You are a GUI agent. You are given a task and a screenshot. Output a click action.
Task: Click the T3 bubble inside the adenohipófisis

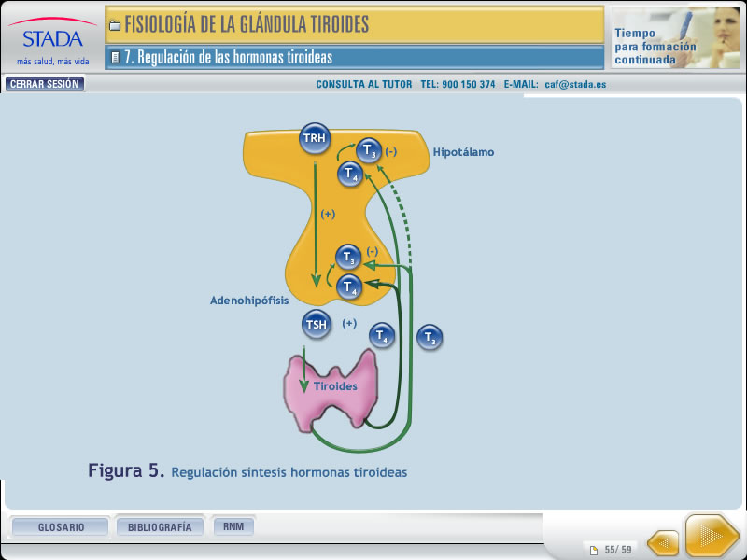click(348, 258)
